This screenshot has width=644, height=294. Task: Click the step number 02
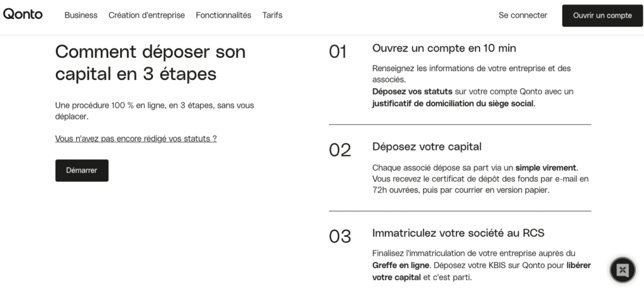(x=340, y=150)
